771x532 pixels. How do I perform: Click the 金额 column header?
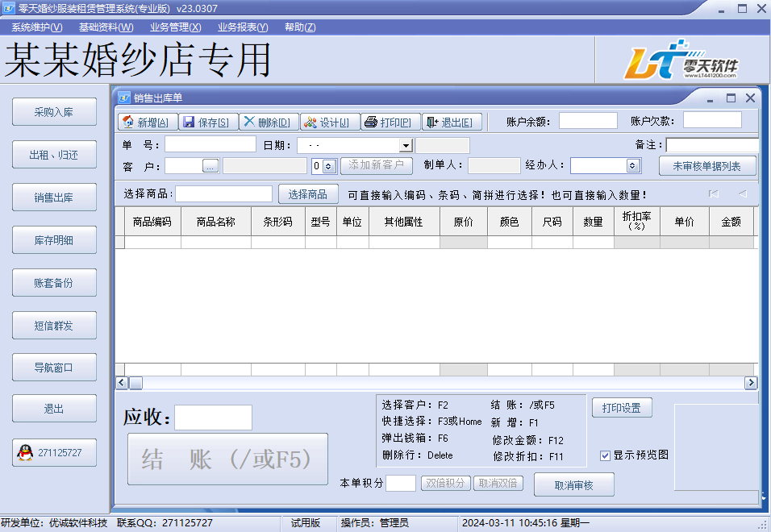tap(731, 222)
